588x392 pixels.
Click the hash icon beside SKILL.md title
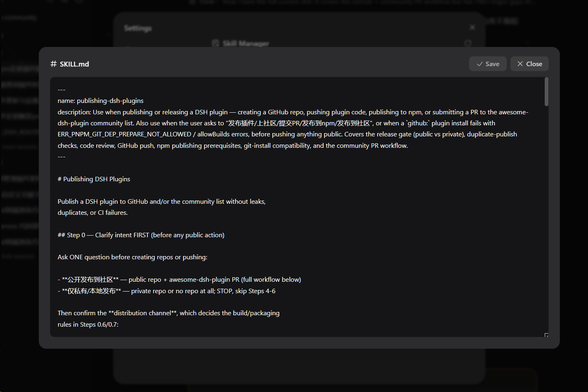(x=53, y=64)
